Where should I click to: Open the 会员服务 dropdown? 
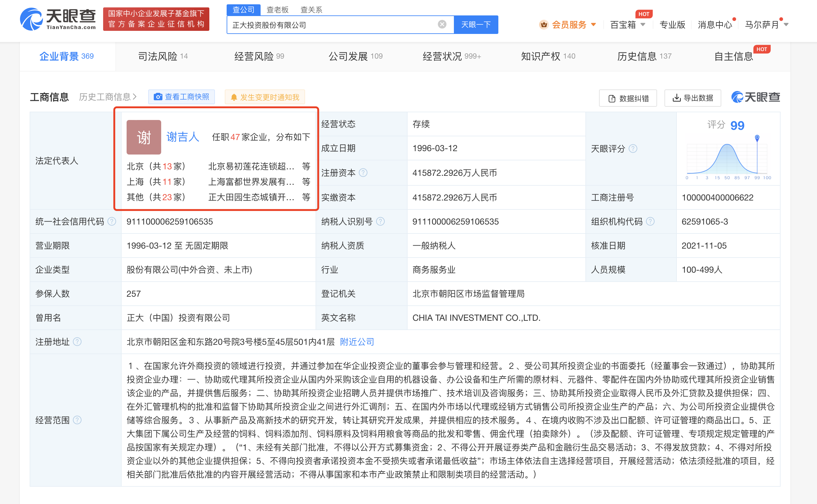click(x=568, y=25)
